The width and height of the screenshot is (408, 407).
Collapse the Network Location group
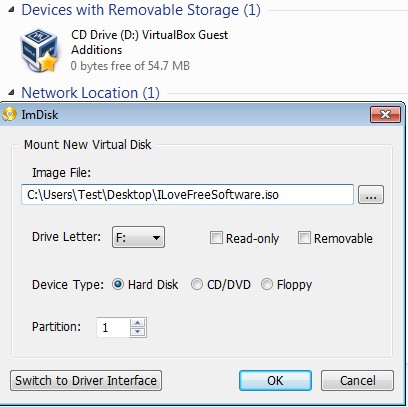click(11, 92)
